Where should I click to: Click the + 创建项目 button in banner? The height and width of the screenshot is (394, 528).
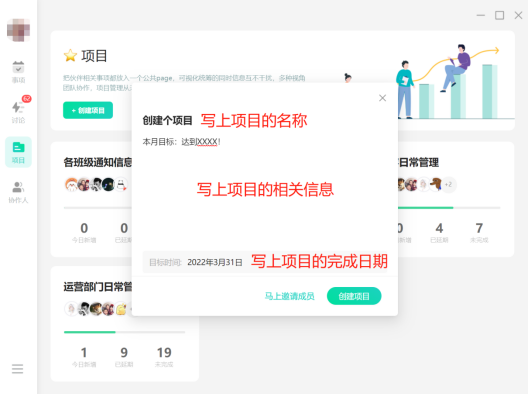(x=88, y=110)
